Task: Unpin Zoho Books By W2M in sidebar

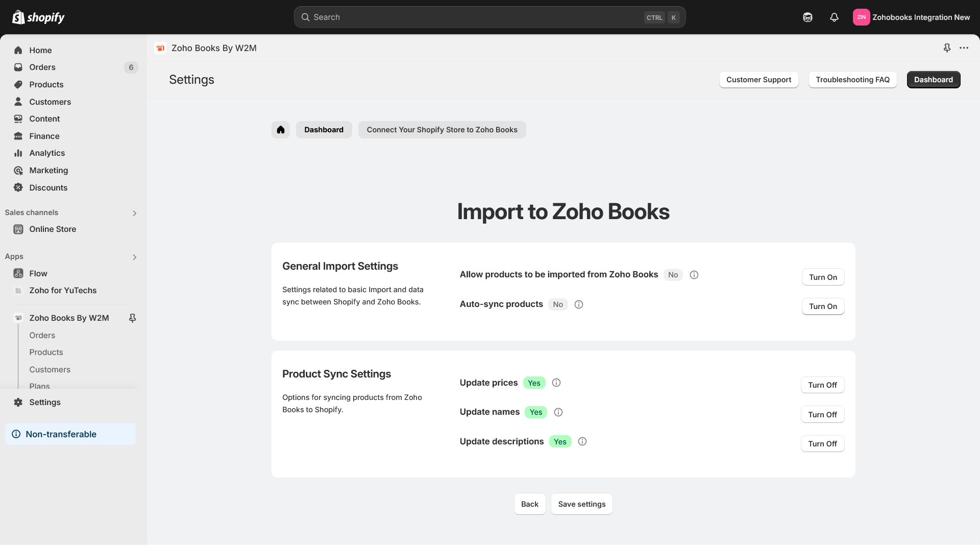Action: 132,318
